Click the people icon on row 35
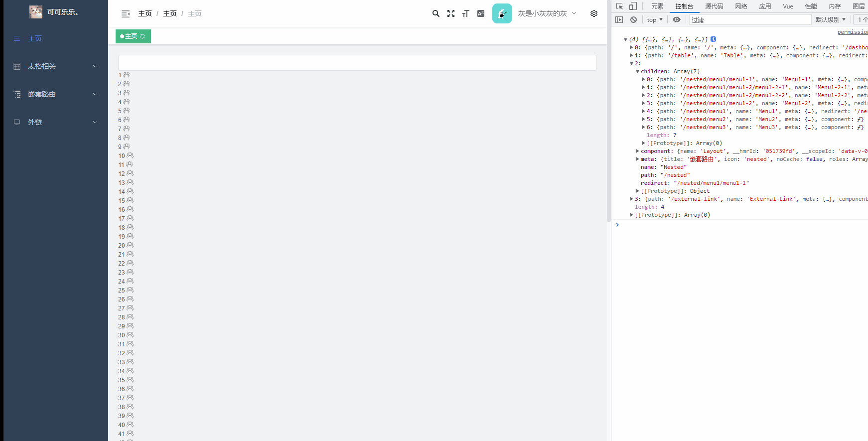Screen dimensions: 868x441 click(130, 380)
